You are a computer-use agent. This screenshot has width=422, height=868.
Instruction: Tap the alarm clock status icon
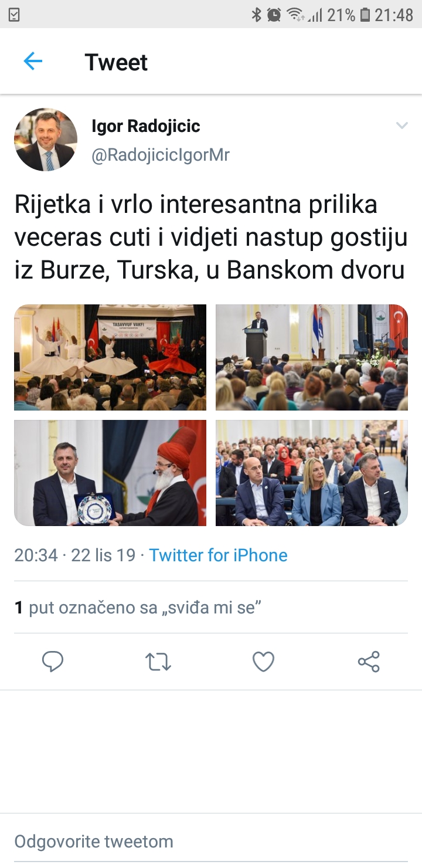[274, 15]
